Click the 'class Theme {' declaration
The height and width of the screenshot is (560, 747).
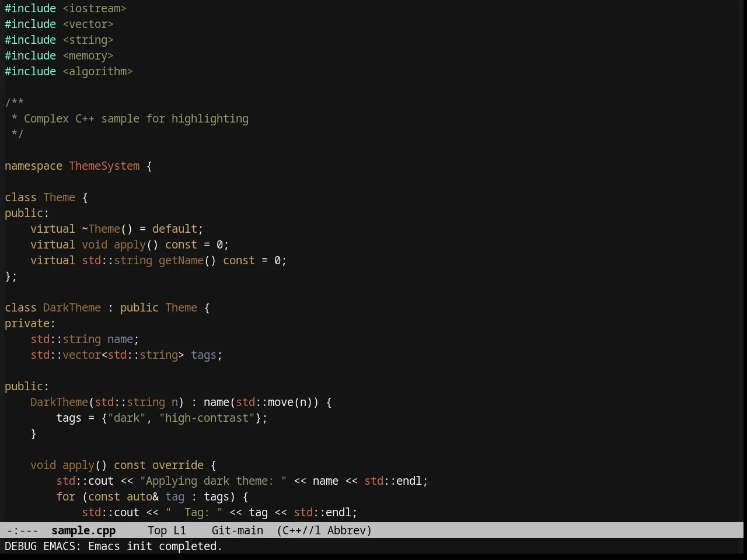pyautogui.click(x=46, y=197)
